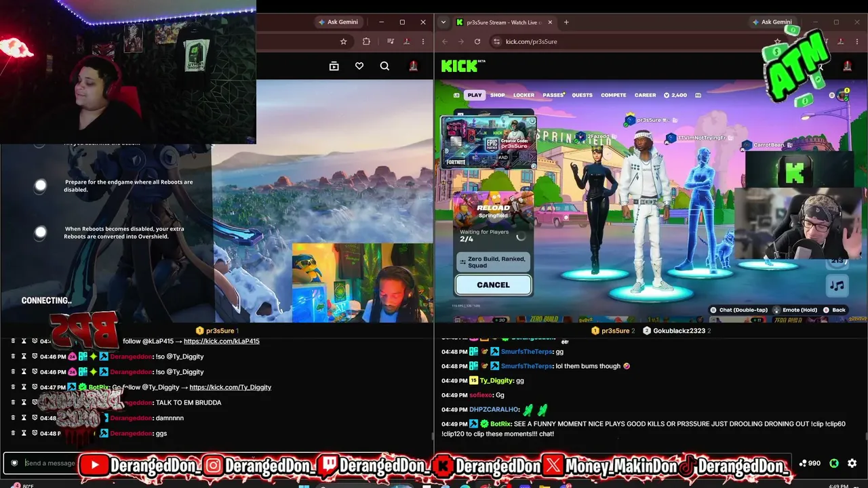Open the COMPETE tab in Fortnite lobby
The width and height of the screenshot is (868, 488).
pyautogui.click(x=614, y=95)
